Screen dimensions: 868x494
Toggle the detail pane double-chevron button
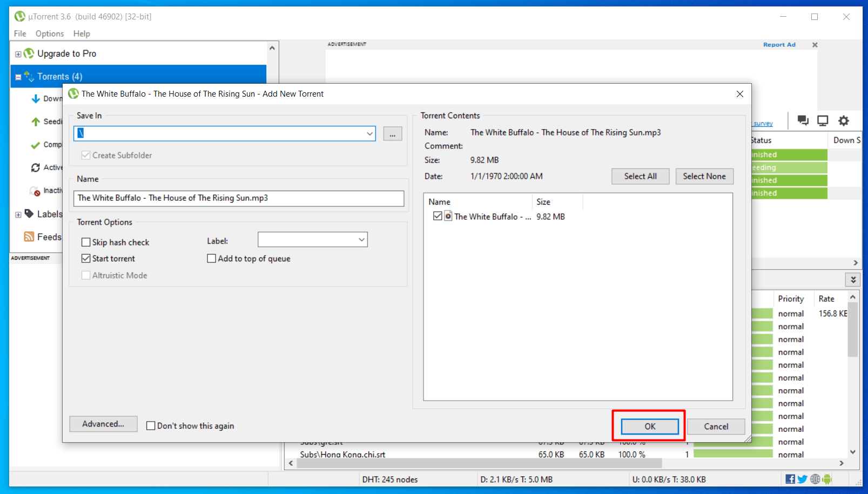(853, 280)
